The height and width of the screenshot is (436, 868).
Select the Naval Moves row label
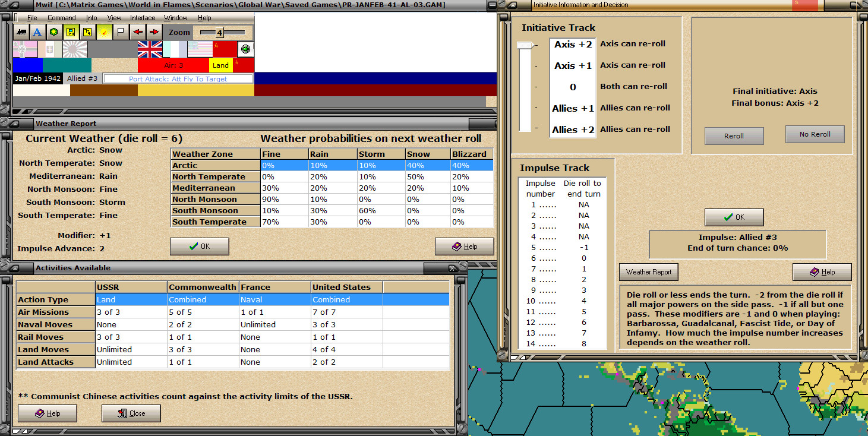pyautogui.click(x=56, y=325)
